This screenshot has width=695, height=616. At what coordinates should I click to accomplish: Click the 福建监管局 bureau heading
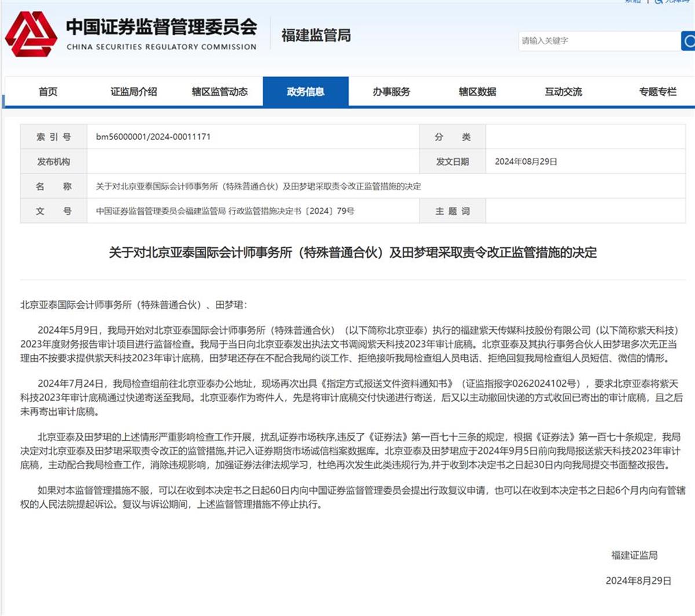click(316, 36)
